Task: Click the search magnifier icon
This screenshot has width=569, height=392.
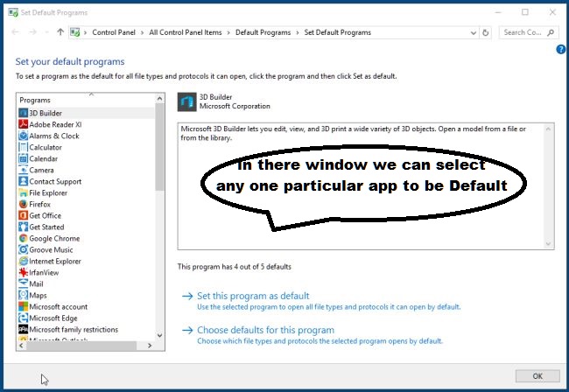Action: (x=551, y=32)
